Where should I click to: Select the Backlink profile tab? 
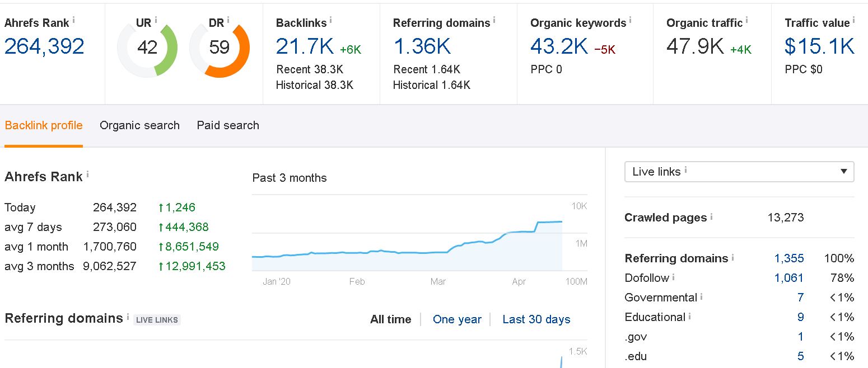click(x=44, y=125)
